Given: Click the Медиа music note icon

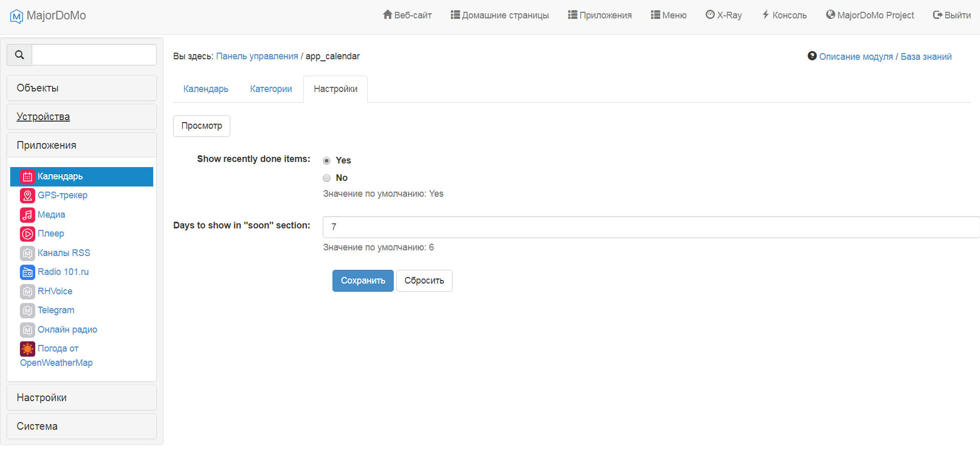Looking at the screenshot, I should coord(28,215).
